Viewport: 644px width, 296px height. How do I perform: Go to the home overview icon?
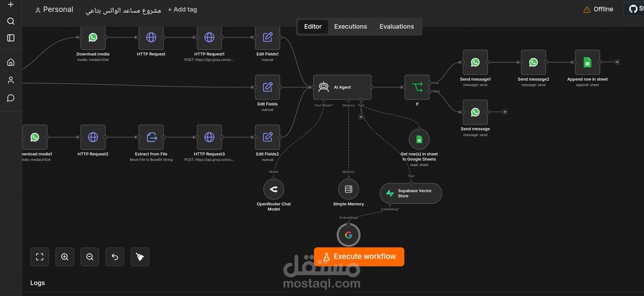coord(11,62)
